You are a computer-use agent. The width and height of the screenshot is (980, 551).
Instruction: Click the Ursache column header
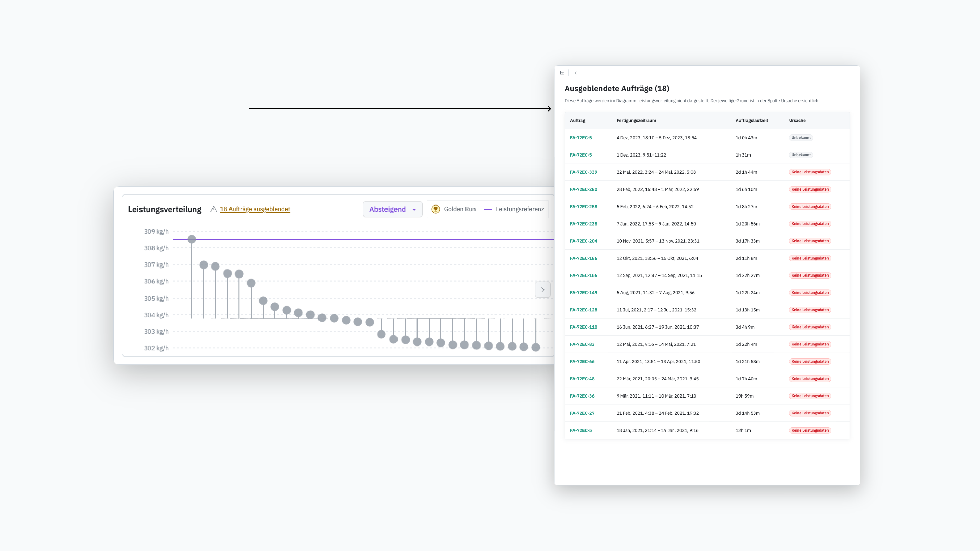coord(797,121)
